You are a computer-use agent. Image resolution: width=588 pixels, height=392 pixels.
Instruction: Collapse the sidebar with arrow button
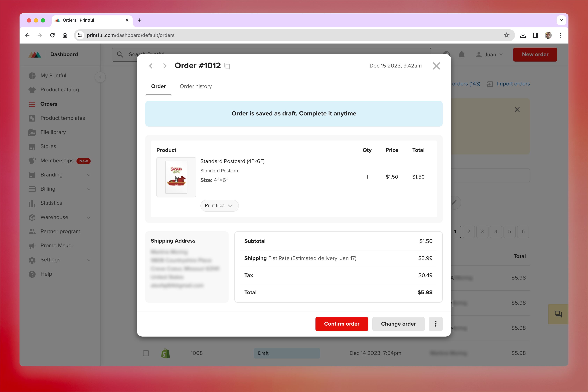pos(100,77)
